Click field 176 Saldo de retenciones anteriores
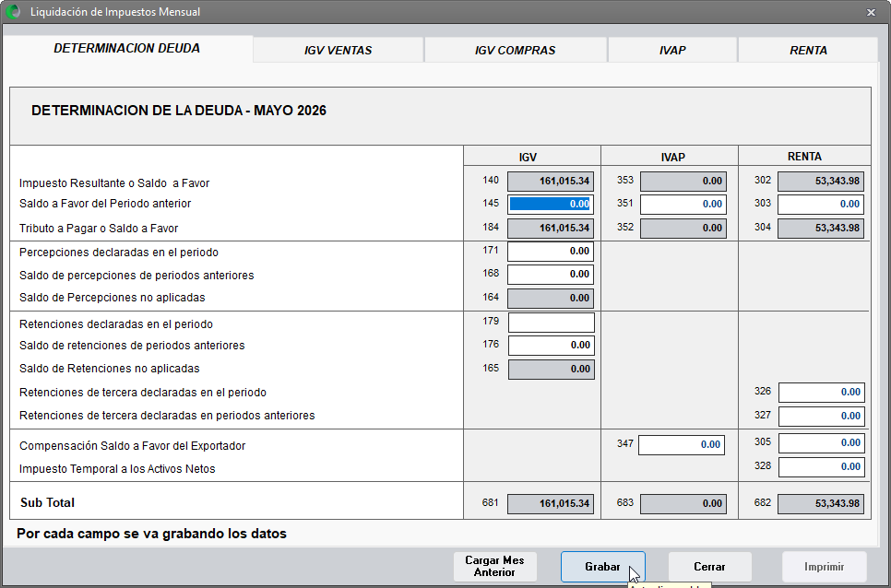 [x=552, y=345]
